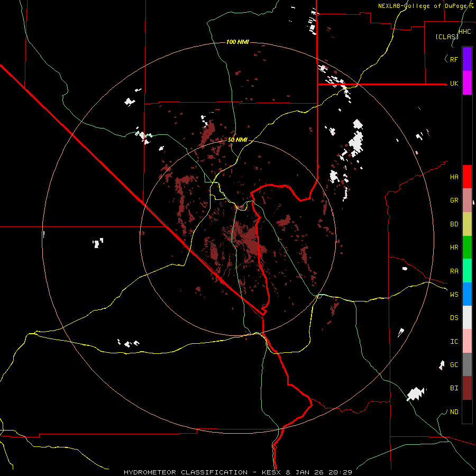Click the IC legend label

click(454, 342)
